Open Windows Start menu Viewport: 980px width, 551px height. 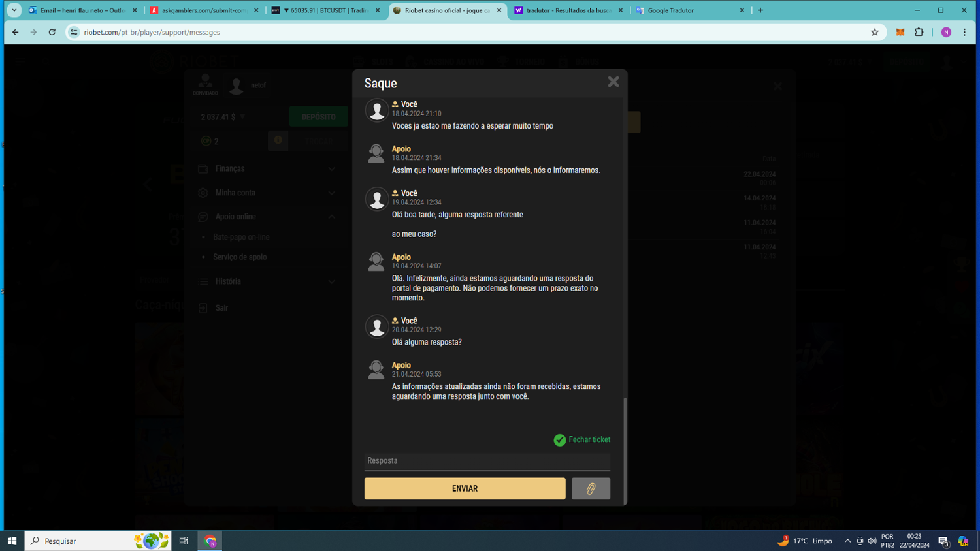click(x=12, y=541)
